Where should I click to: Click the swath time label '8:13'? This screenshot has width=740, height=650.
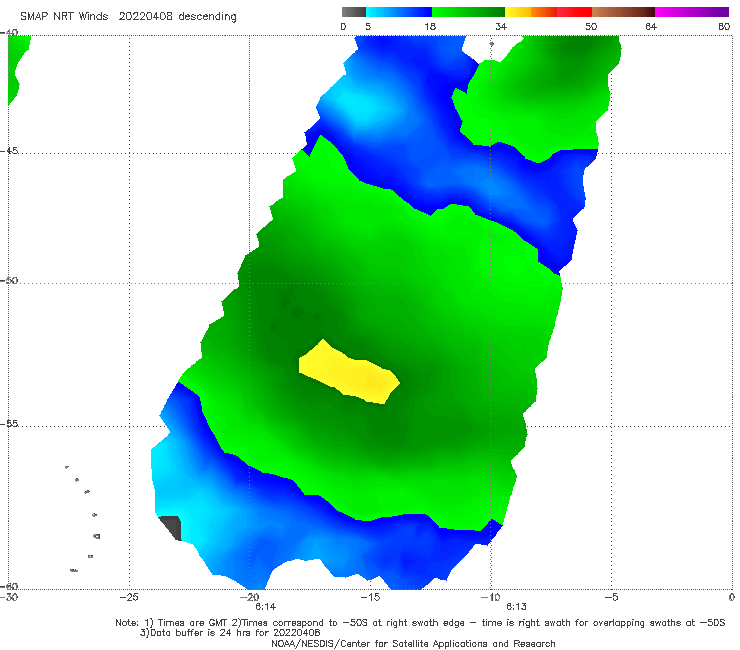coord(516,607)
